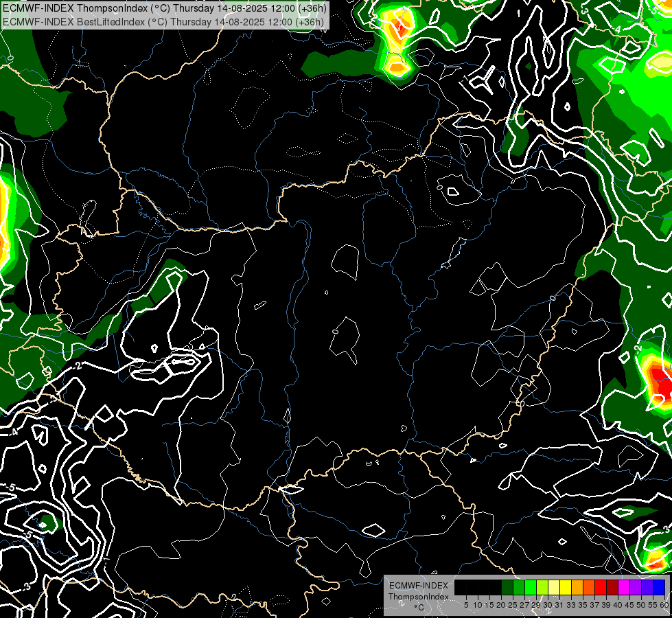This screenshot has width=672, height=618.
Task: Click the dark green 20-25 legend swatch
Action: (x=507, y=587)
